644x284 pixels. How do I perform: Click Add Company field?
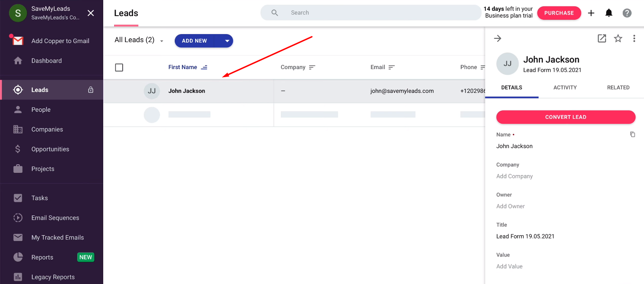pyautogui.click(x=515, y=176)
